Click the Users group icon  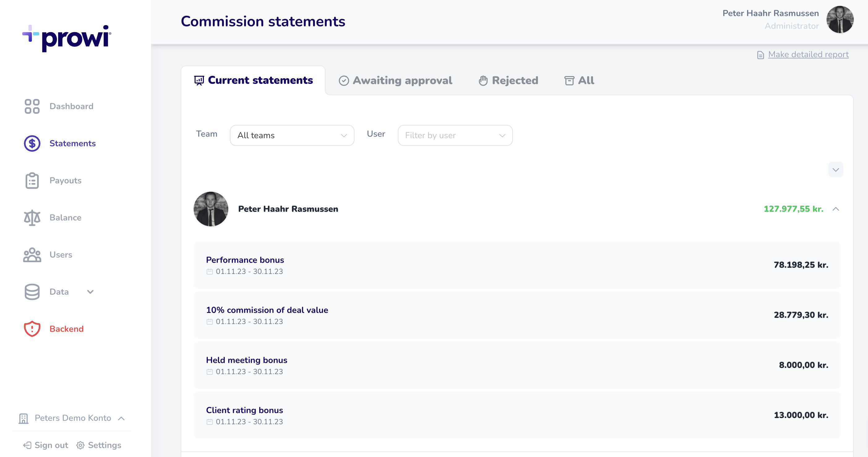(32, 254)
